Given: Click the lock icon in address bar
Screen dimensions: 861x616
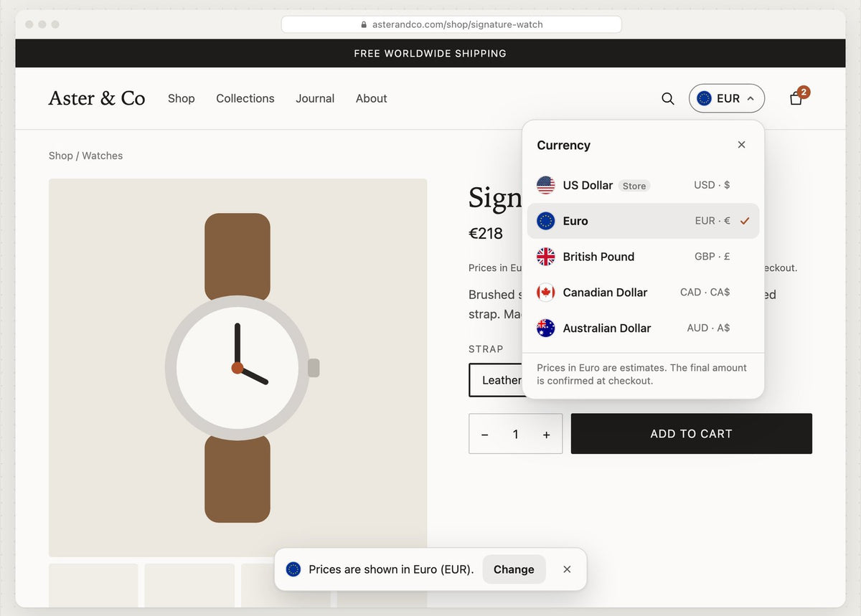Looking at the screenshot, I should (x=364, y=24).
